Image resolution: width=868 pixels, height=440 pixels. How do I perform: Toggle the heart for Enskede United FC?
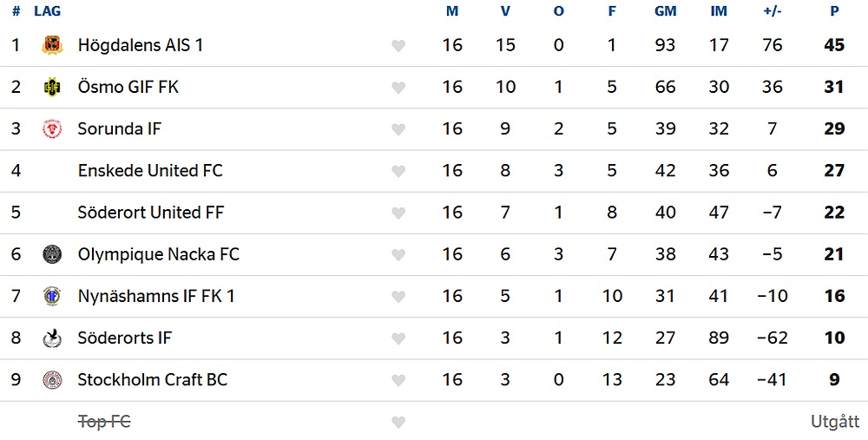(x=398, y=171)
